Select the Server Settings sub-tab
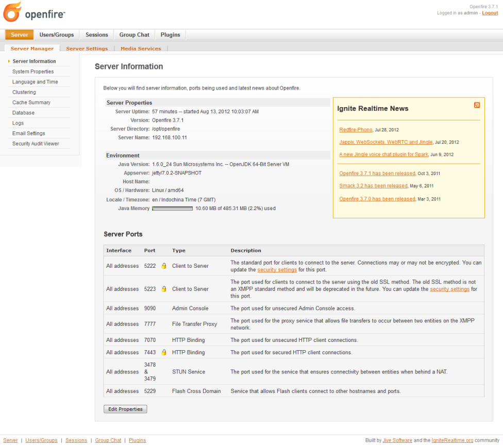Viewport: 503px width, 448px height. click(x=87, y=48)
